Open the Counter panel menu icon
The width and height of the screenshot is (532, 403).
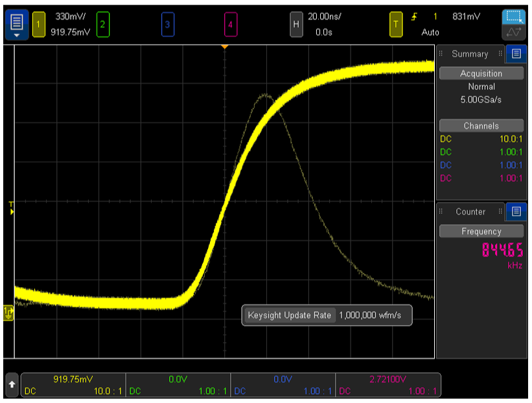click(516, 212)
